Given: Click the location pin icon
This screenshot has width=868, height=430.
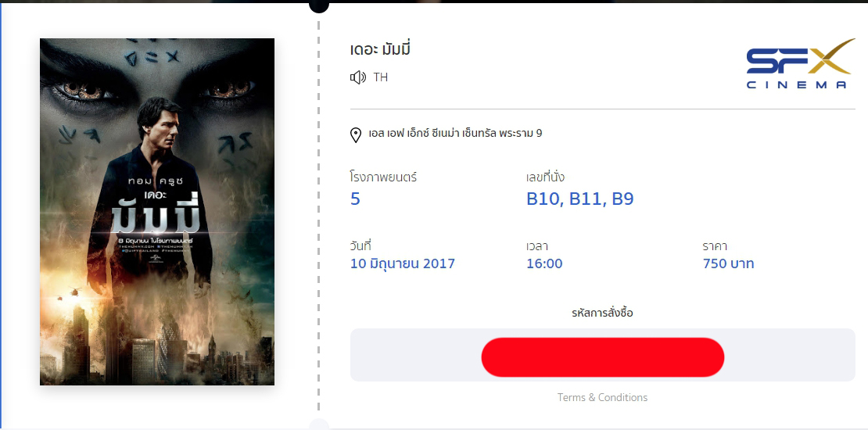Looking at the screenshot, I should [x=356, y=135].
